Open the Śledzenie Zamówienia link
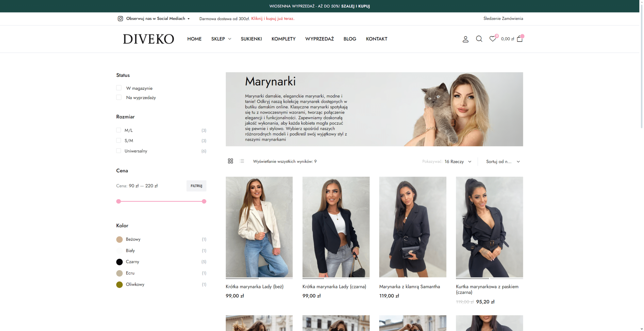This screenshot has height=331, width=644. 503,19
